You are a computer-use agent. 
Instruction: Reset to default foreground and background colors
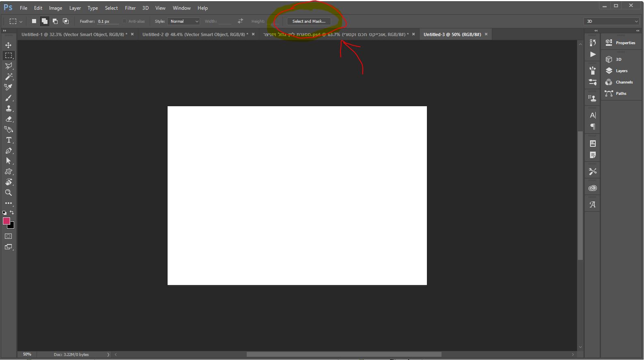pos(4,212)
